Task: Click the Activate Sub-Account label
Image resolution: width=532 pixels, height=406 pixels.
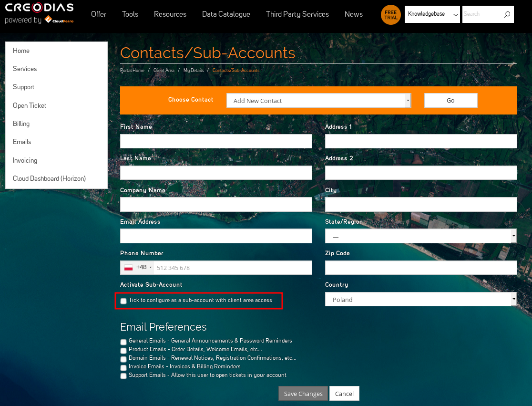Action: [x=151, y=284]
